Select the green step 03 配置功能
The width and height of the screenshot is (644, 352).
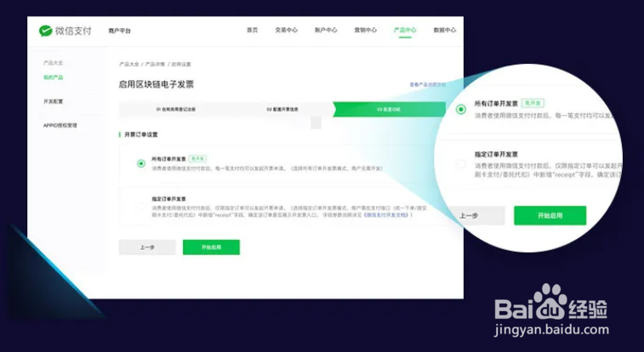point(389,110)
